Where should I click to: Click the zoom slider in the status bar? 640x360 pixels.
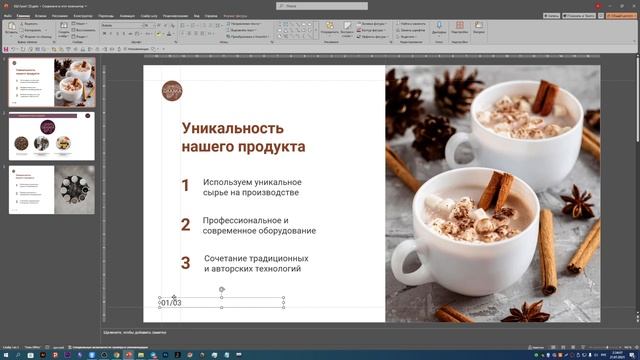pos(605,347)
